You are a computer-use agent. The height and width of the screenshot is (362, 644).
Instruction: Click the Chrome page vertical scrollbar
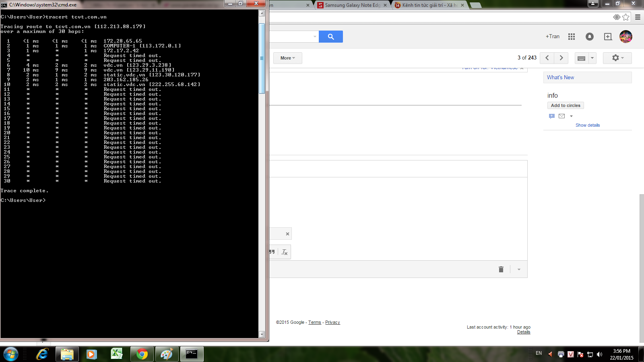(x=642, y=268)
